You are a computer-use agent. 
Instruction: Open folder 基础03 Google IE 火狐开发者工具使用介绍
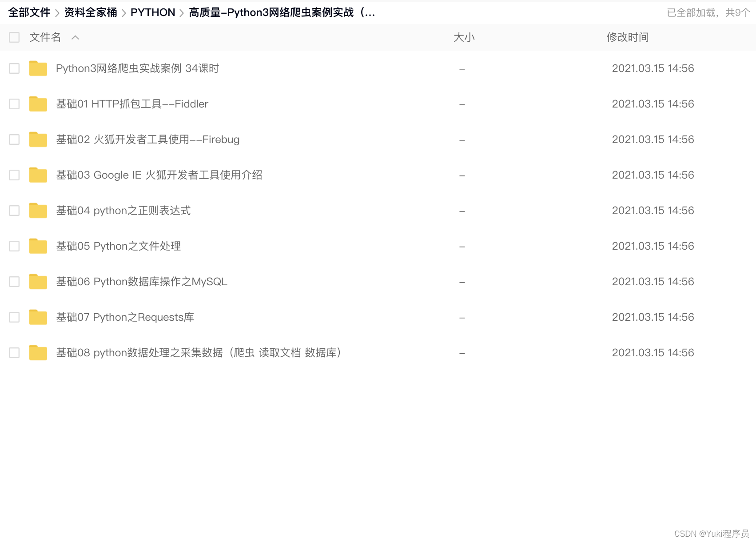(159, 175)
